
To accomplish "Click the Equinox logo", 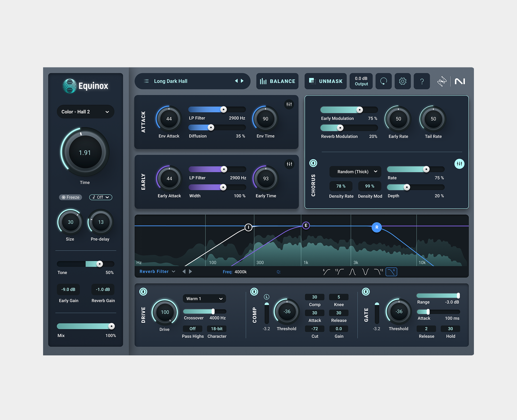I will pyautogui.click(x=85, y=86).
